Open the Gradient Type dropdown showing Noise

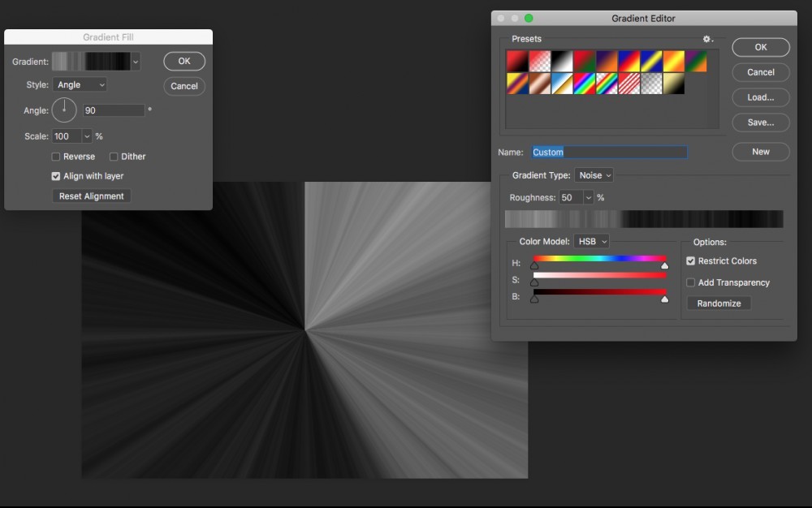(594, 175)
